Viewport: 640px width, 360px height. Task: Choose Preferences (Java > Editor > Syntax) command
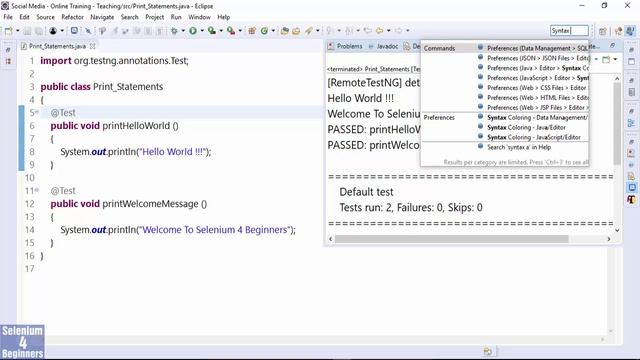(x=533, y=68)
